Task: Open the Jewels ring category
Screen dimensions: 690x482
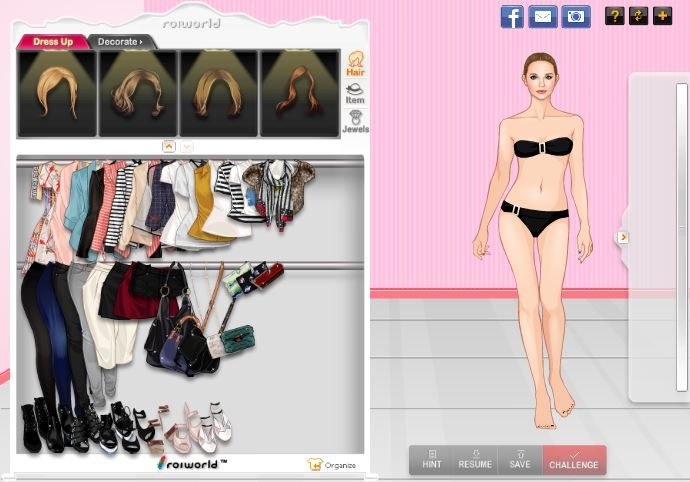Action: 355,121
